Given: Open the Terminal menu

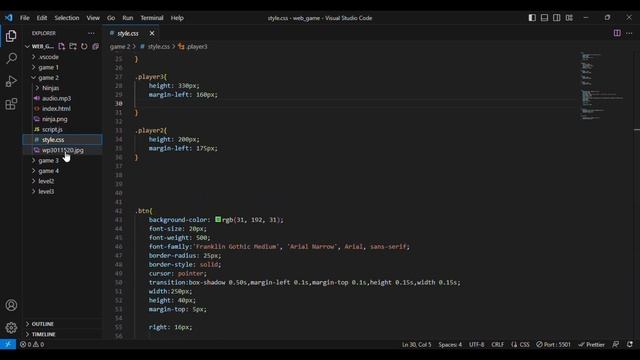Looking at the screenshot, I should pyautogui.click(x=152, y=18).
